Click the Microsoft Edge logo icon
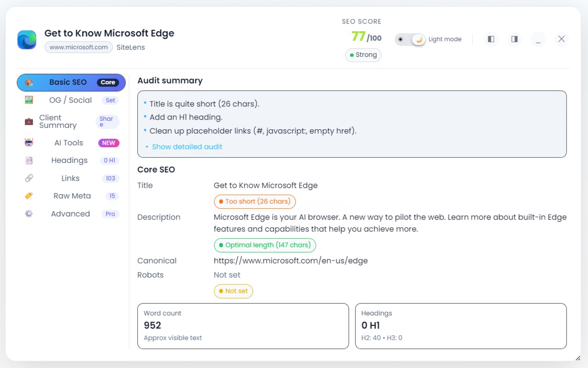 pyautogui.click(x=27, y=40)
